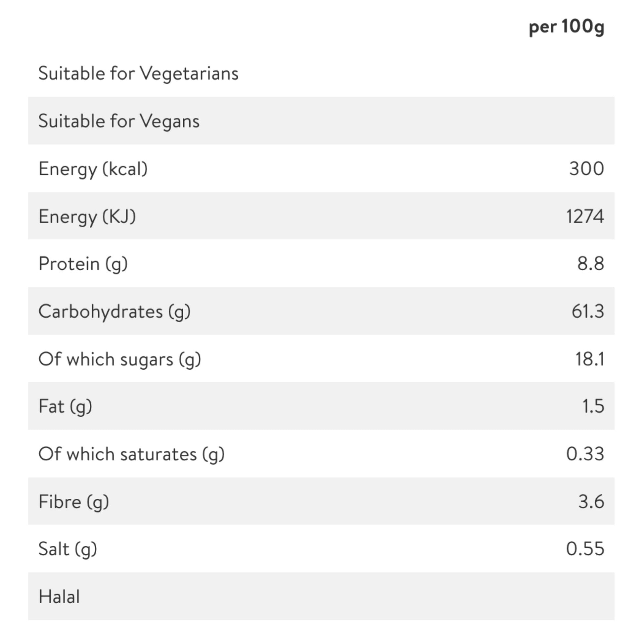Click the 8.8 protein value
The image size is (644, 644).
click(x=591, y=264)
